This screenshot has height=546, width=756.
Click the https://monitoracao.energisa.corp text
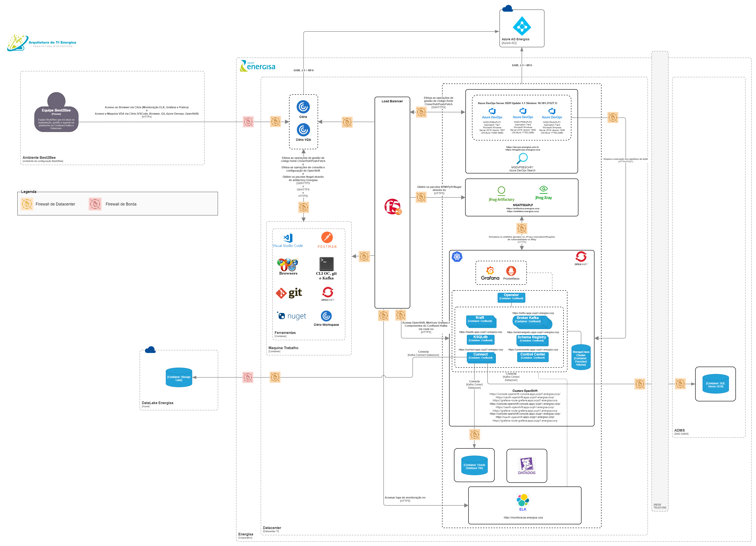(523, 517)
